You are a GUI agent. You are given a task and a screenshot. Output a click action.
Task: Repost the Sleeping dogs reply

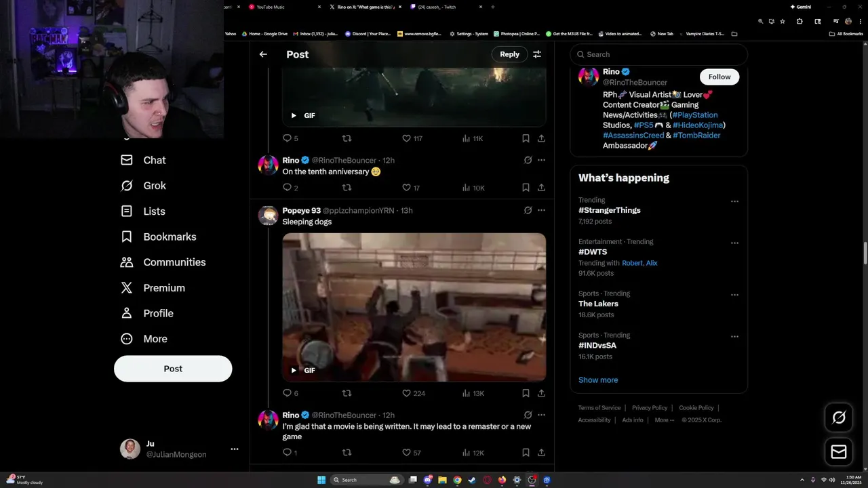tap(347, 393)
